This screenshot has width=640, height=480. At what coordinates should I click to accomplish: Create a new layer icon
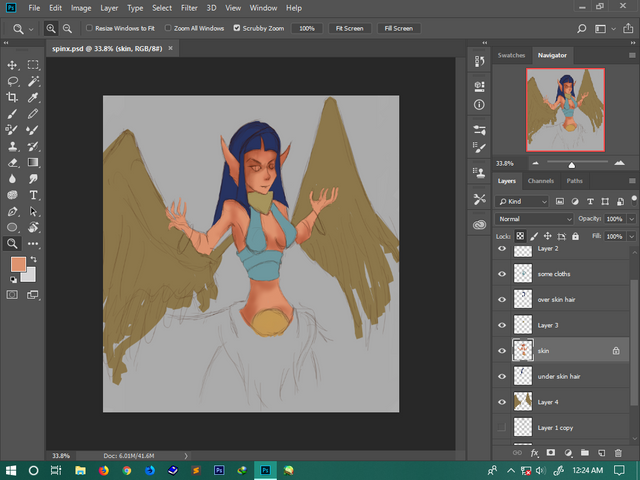point(601,453)
